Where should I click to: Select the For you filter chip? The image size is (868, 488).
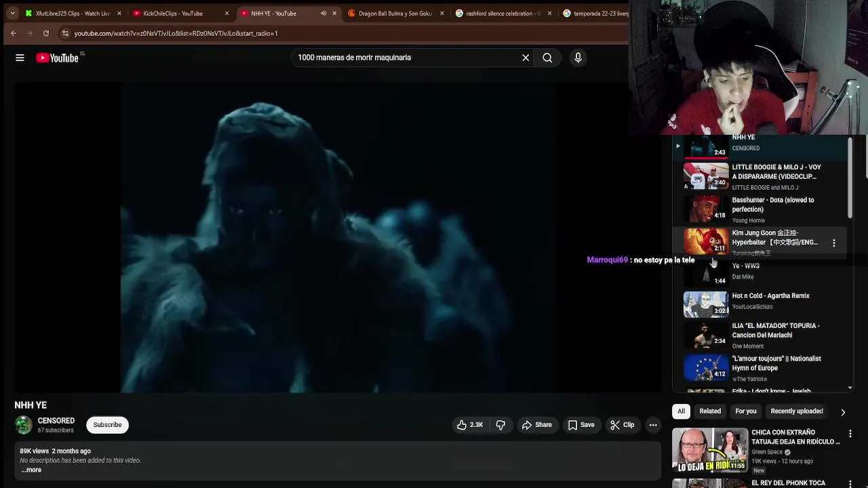(746, 411)
